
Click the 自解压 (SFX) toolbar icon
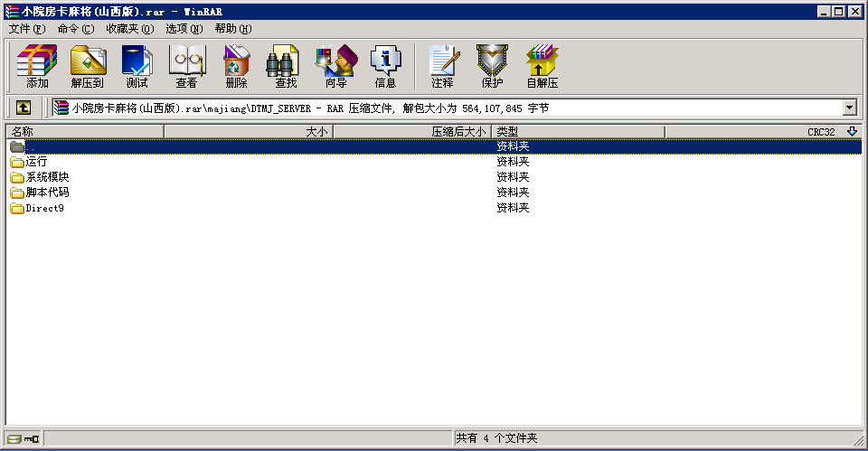(x=542, y=66)
